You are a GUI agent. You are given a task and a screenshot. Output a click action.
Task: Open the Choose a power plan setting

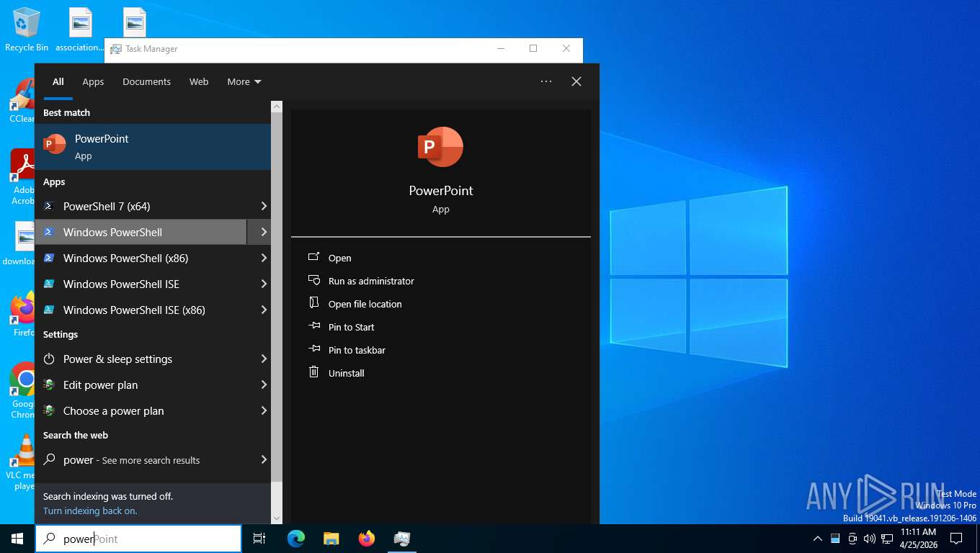(x=141, y=410)
